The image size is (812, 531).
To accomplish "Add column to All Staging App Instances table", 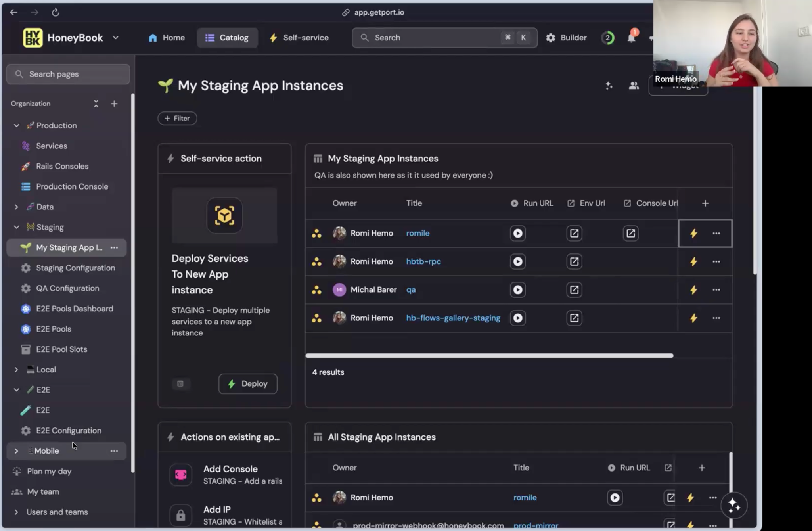I will coord(702,468).
